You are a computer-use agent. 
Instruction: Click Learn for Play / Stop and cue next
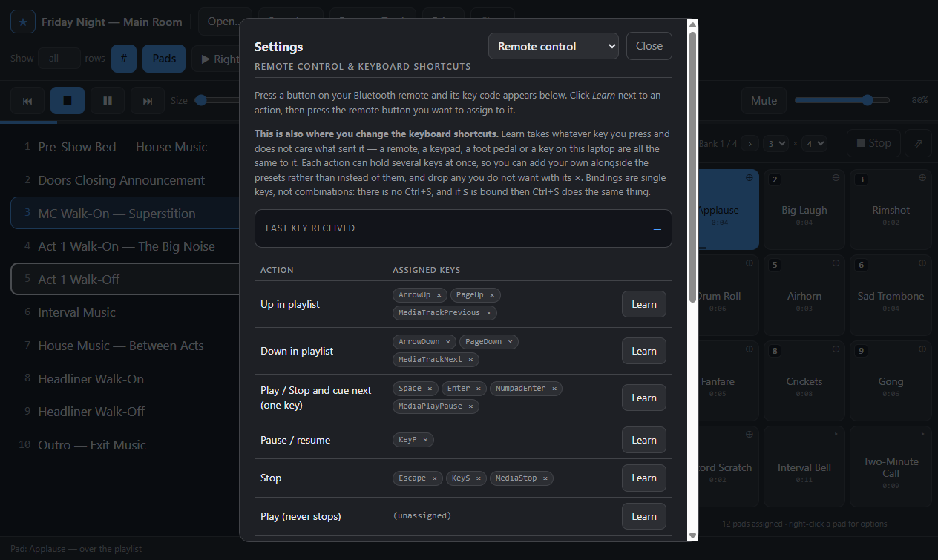point(644,398)
